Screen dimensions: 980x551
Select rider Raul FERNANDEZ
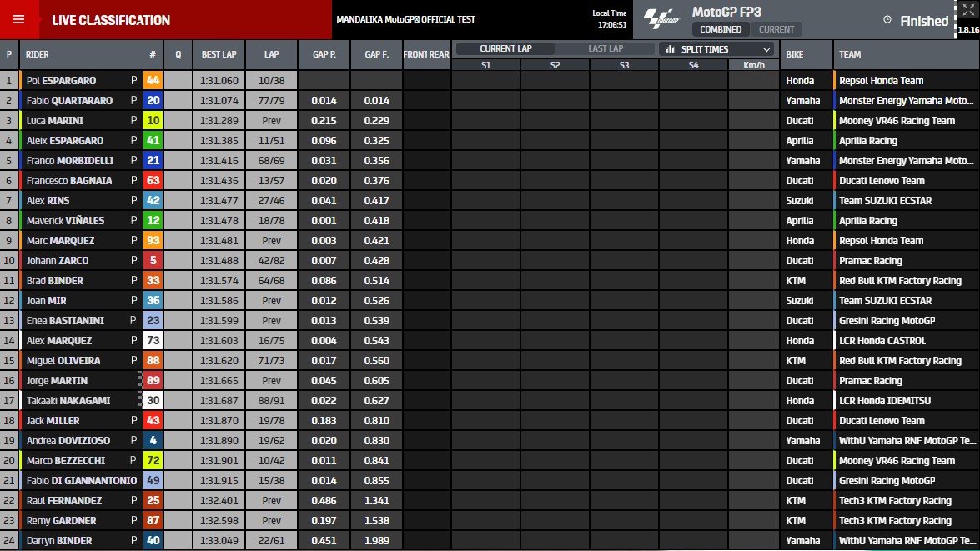tap(63, 500)
